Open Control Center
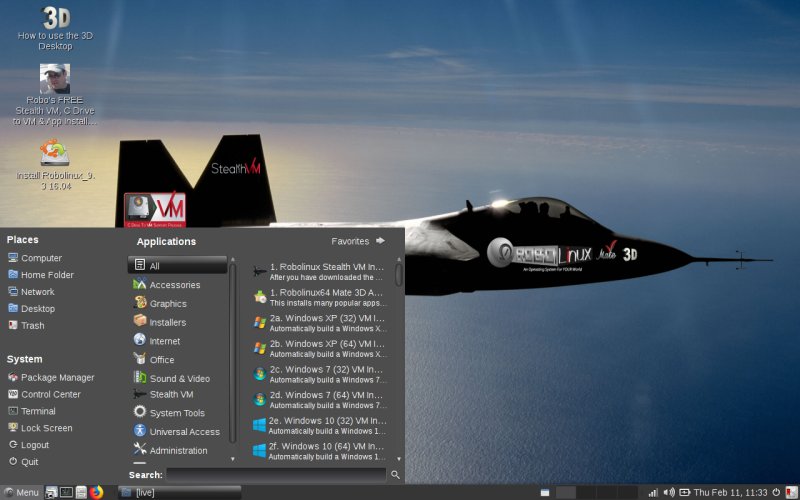 [44, 394]
